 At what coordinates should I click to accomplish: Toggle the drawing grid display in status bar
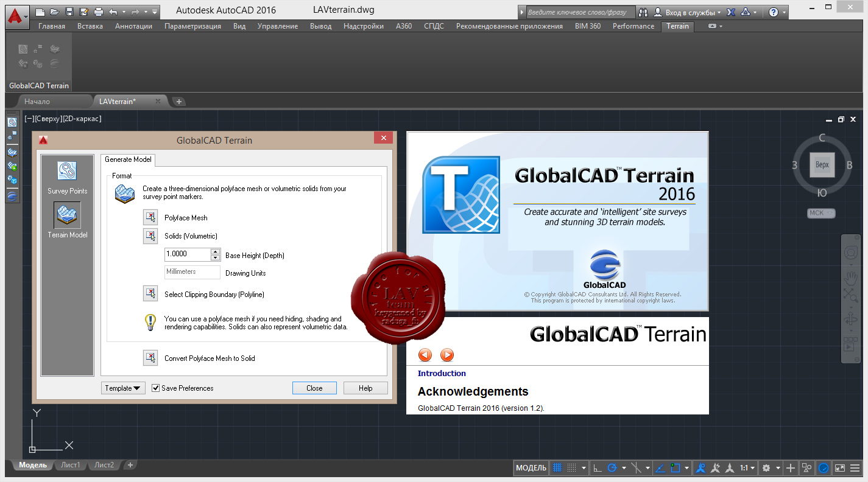[x=557, y=468]
